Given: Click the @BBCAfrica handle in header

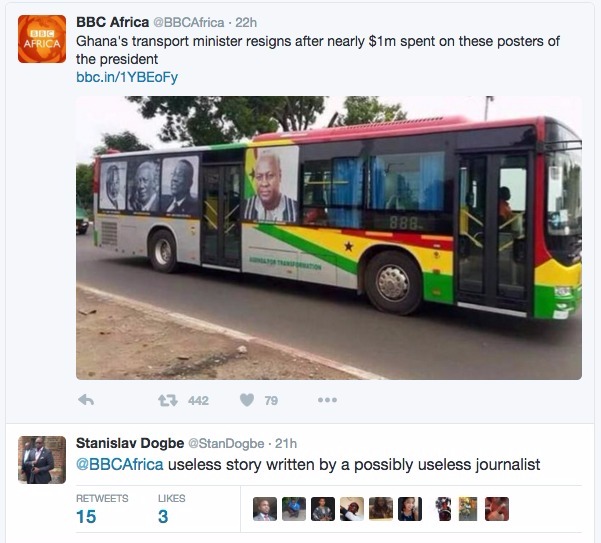Looking at the screenshot, I should (189, 23).
